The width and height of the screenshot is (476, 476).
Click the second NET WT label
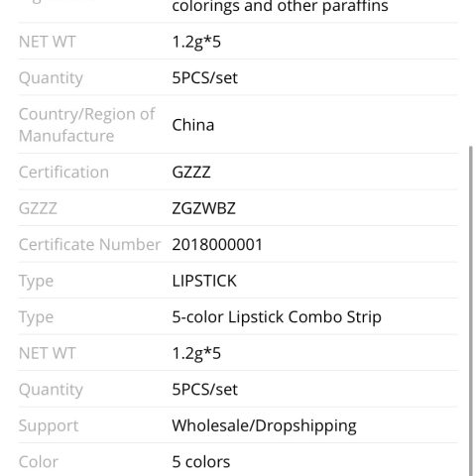coord(48,353)
